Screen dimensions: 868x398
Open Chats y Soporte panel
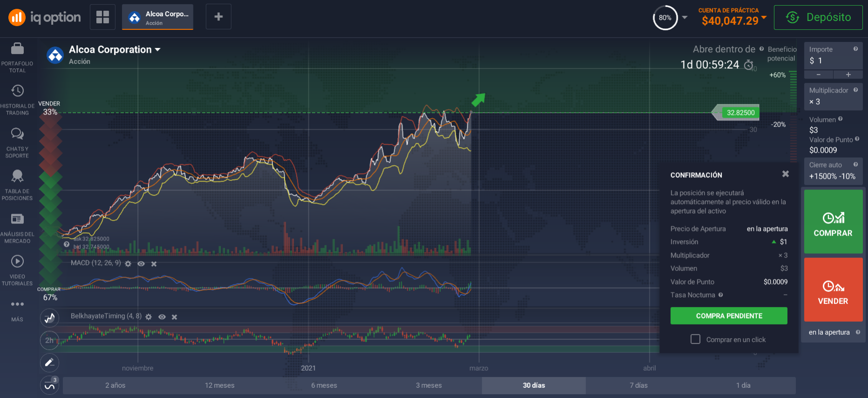click(17, 143)
